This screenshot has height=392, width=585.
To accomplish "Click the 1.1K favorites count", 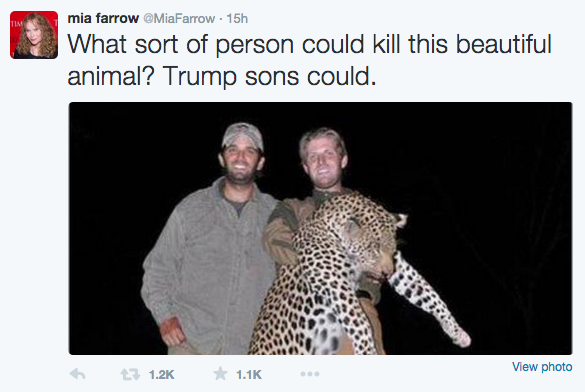I will pos(249,374).
